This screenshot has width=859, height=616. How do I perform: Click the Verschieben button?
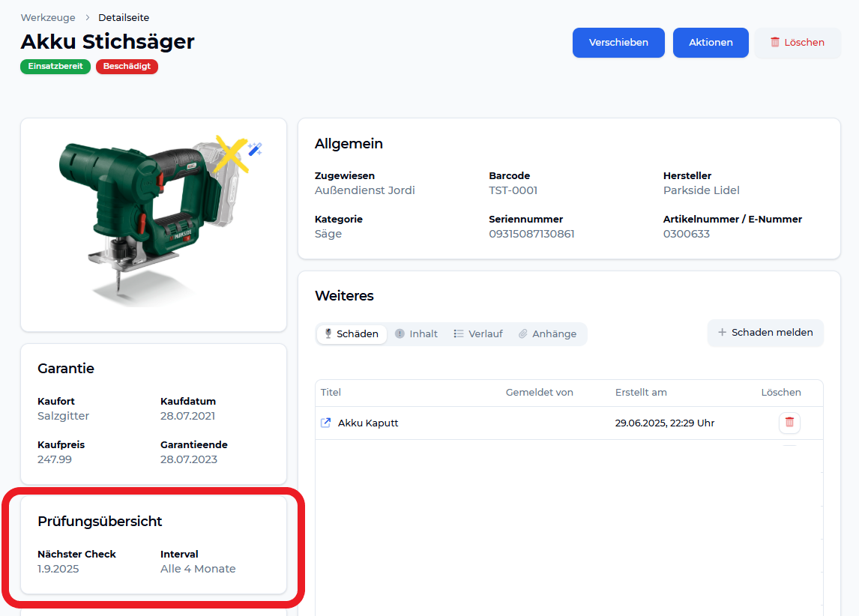(x=618, y=43)
